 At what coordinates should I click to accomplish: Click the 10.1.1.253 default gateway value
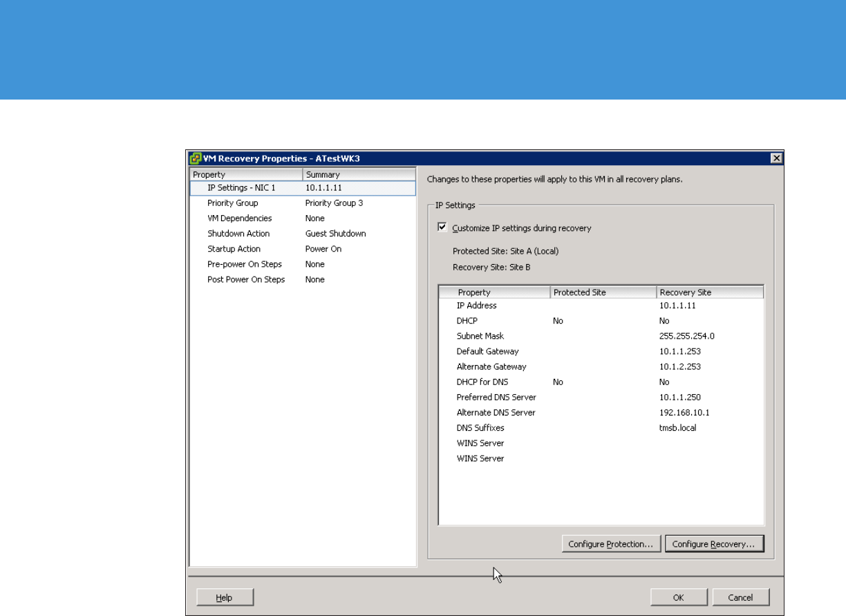point(680,351)
